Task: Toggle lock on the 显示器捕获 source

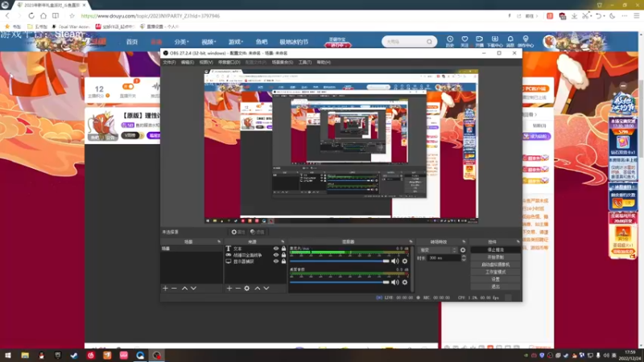Action: (284, 261)
